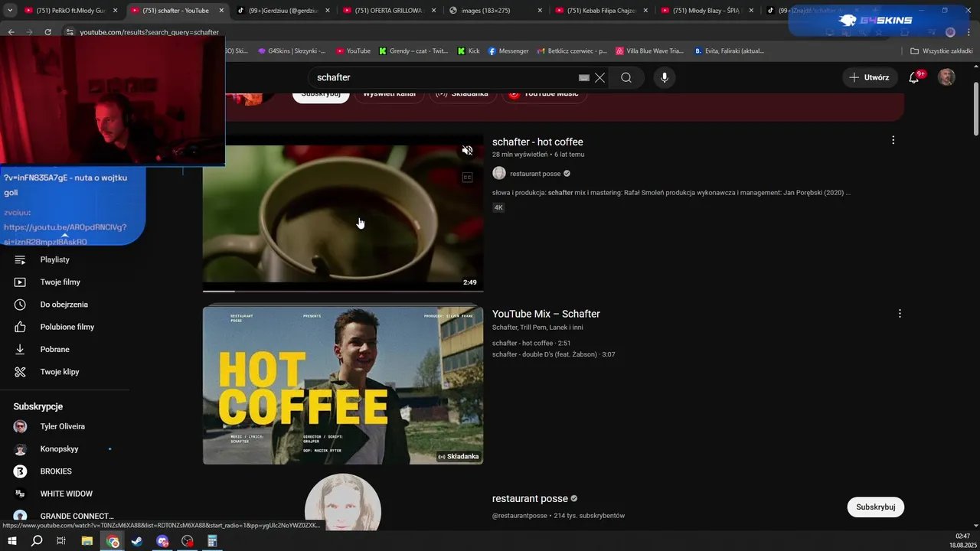Open Windows taskbar search
Image resolution: width=980 pixels, height=551 pixels.
(x=37, y=541)
